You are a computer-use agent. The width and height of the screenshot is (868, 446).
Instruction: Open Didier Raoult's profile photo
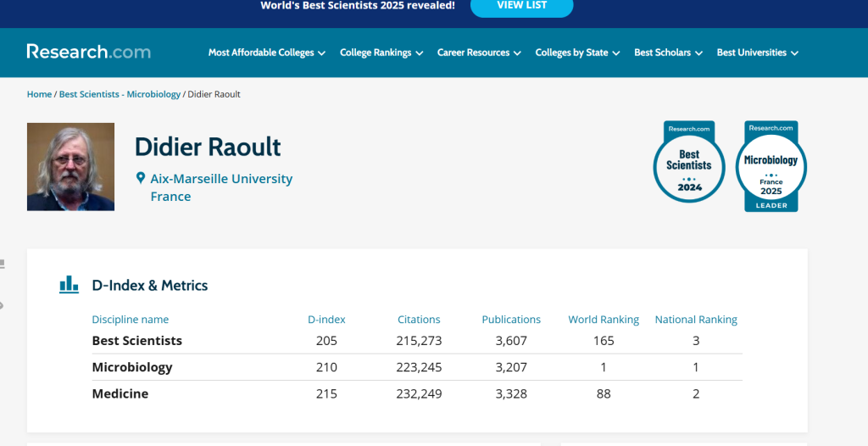[x=71, y=167]
